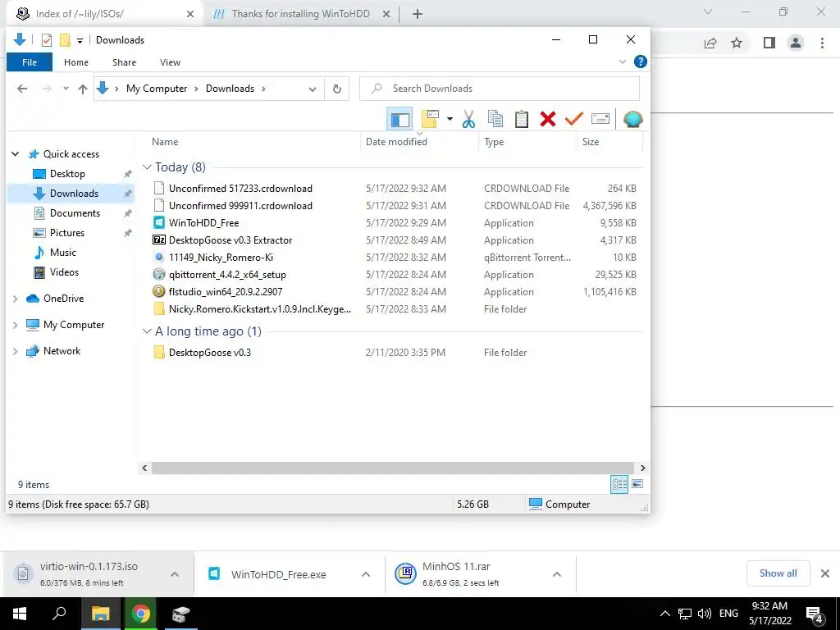This screenshot has width=840, height=630.
Task: Open the recent locations dropdown
Action: click(66, 89)
